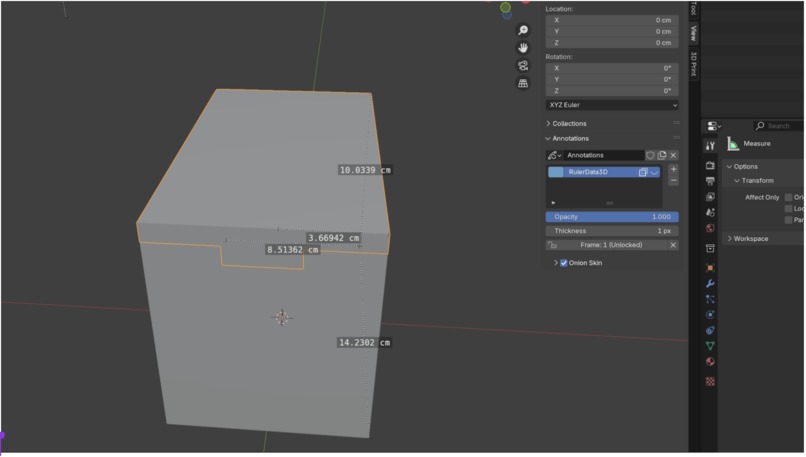Image resolution: width=806 pixels, height=457 pixels.
Task: Open the Object Data green triangle icon
Action: pyautogui.click(x=710, y=345)
